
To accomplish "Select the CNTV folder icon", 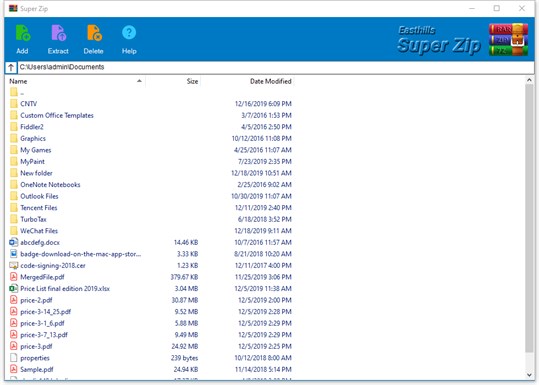I will coord(14,103).
